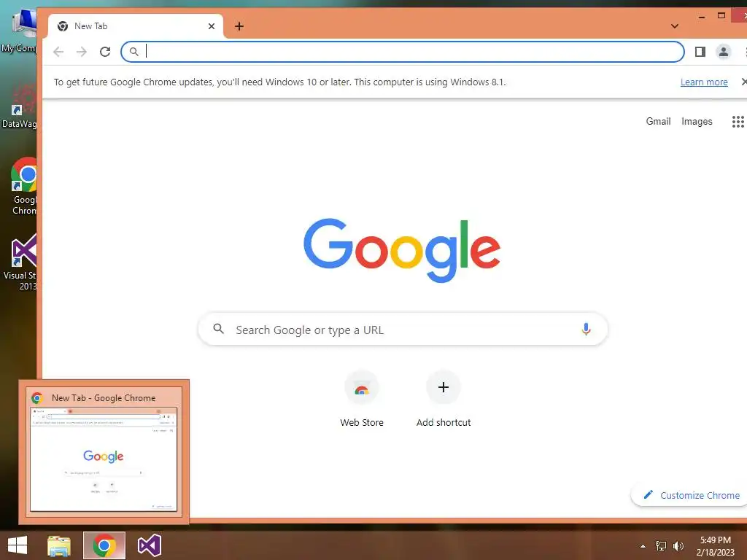Open Gmail link
Viewport: 747px width, 560px height.
click(x=658, y=122)
